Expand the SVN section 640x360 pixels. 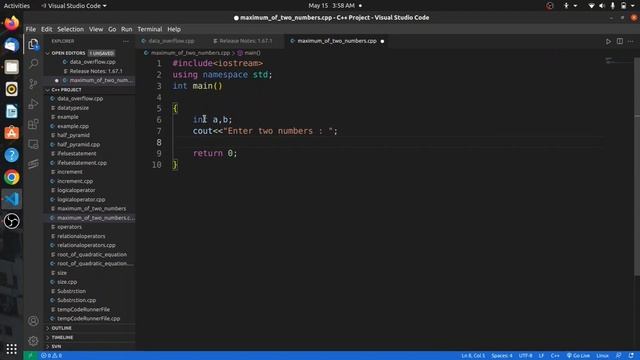click(56, 347)
